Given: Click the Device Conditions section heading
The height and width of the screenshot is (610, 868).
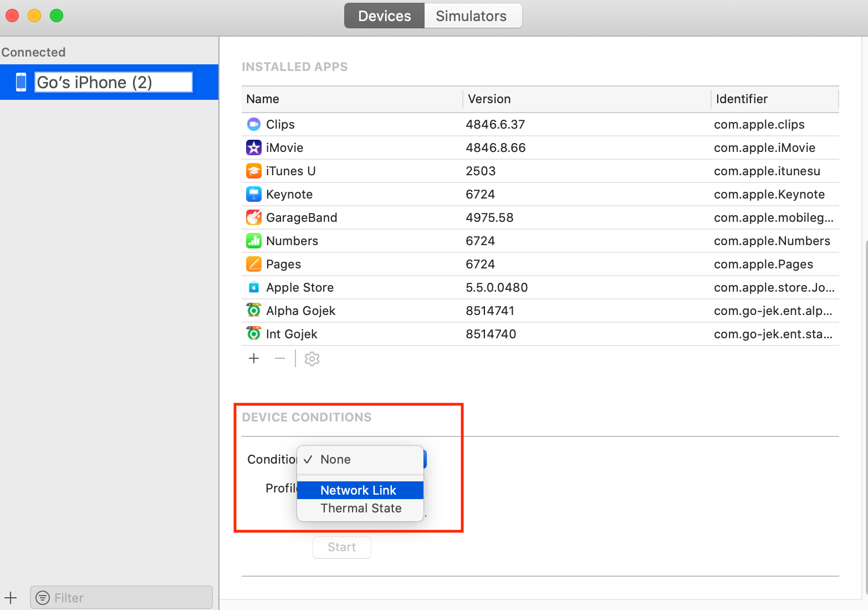Looking at the screenshot, I should [307, 417].
